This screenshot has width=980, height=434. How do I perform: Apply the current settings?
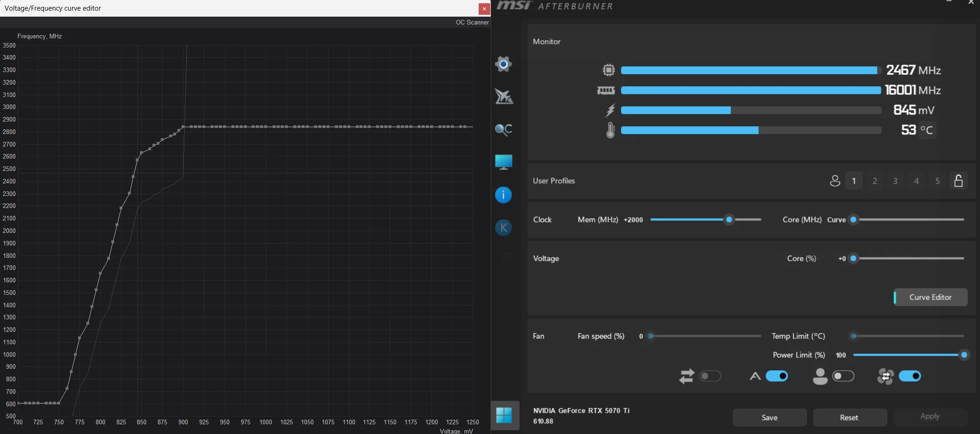click(x=930, y=416)
